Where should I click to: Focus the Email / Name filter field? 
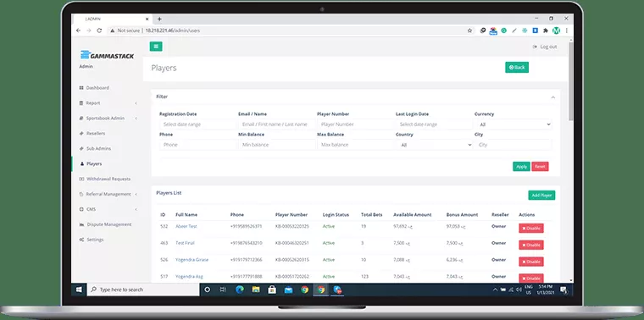point(276,124)
